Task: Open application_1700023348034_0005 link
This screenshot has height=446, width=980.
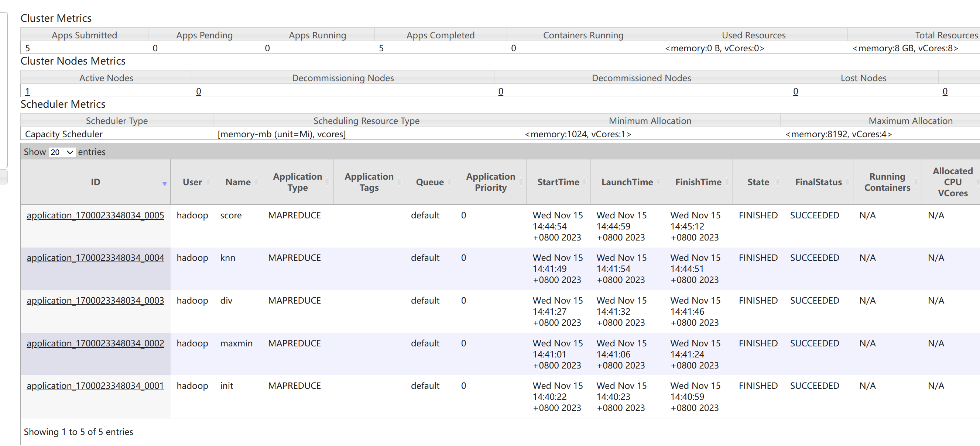Action: click(95, 215)
